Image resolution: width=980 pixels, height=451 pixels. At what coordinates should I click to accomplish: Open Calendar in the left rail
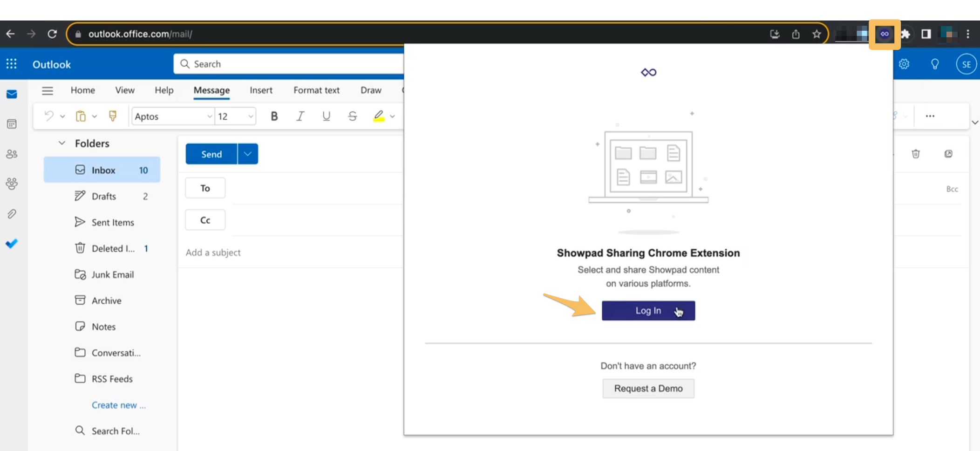12,124
